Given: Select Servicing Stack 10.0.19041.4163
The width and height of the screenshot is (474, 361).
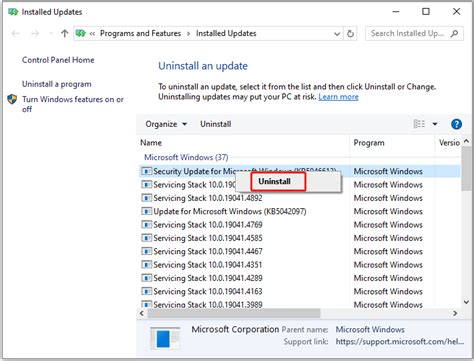Looking at the screenshot, I should coord(208,291).
